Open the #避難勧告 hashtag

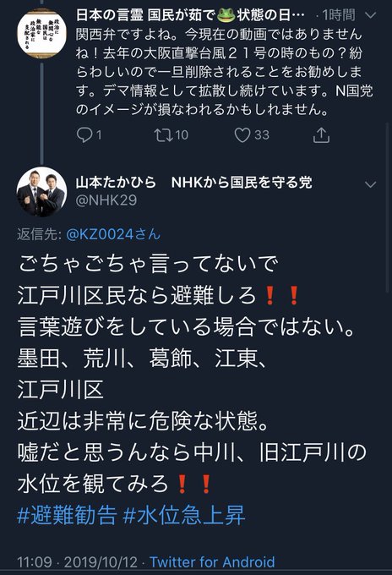pos(67,515)
